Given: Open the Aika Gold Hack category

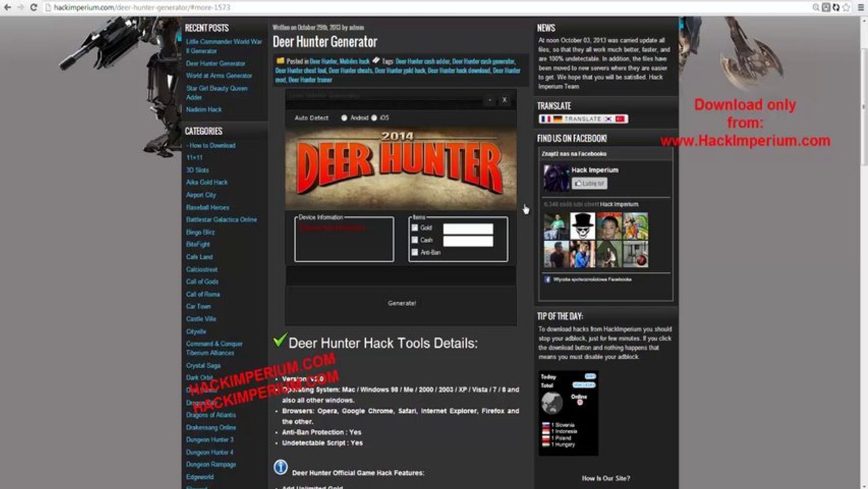Looking at the screenshot, I should [207, 183].
